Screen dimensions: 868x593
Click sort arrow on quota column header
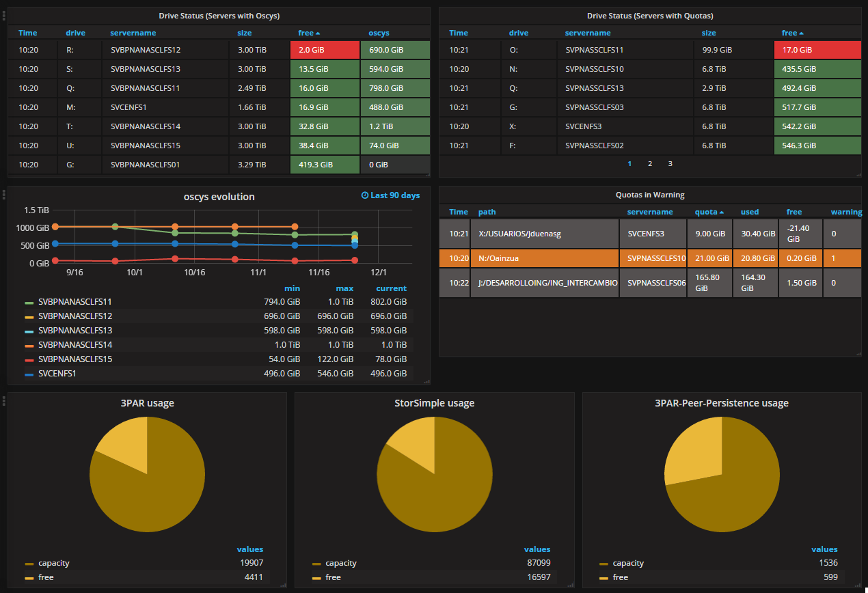coord(722,212)
